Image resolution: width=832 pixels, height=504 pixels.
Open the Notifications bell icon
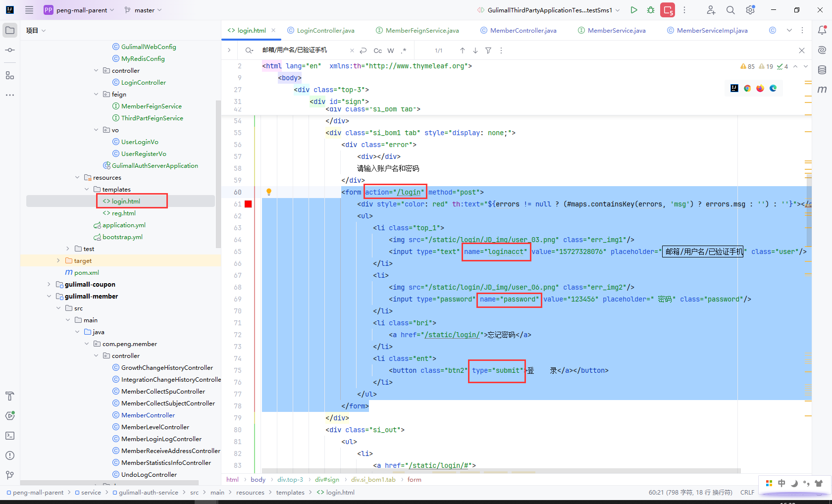pyautogui.click(x=822, y=30)
